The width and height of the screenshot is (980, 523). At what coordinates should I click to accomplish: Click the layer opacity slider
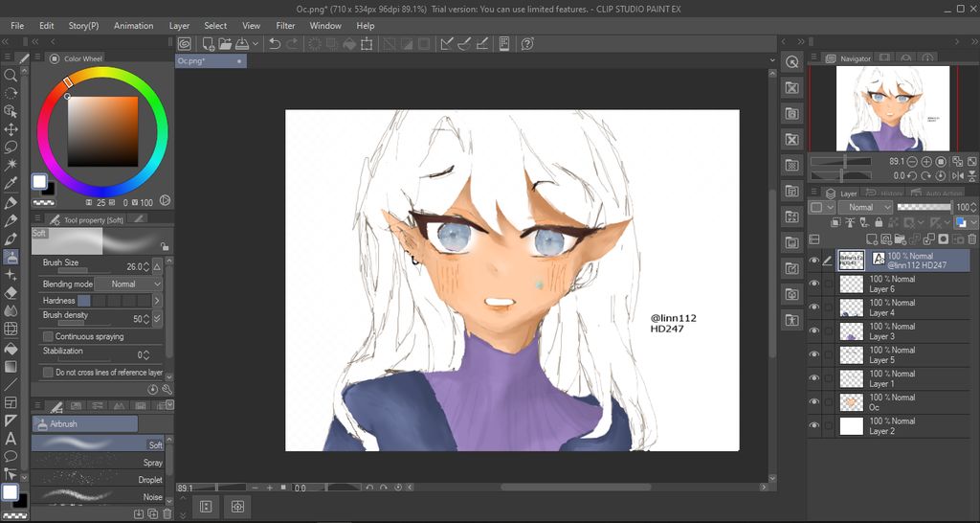coord(924,207)
